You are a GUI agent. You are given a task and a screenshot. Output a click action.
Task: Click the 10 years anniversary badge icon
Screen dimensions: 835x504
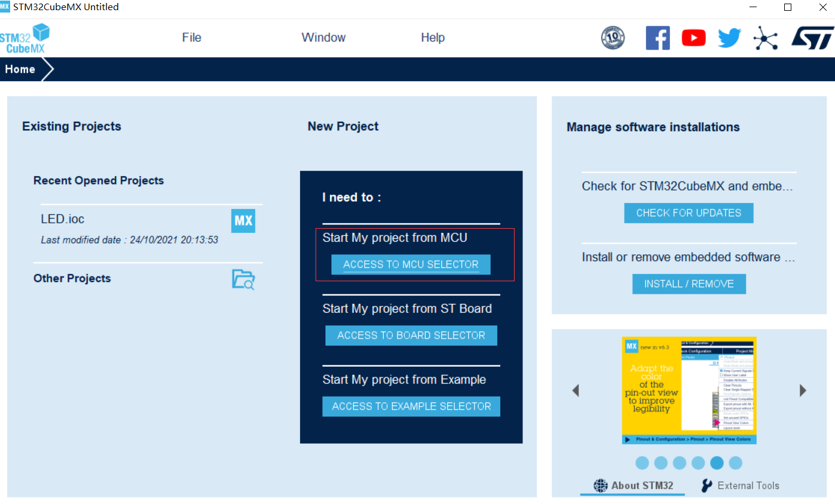point(613,38)
